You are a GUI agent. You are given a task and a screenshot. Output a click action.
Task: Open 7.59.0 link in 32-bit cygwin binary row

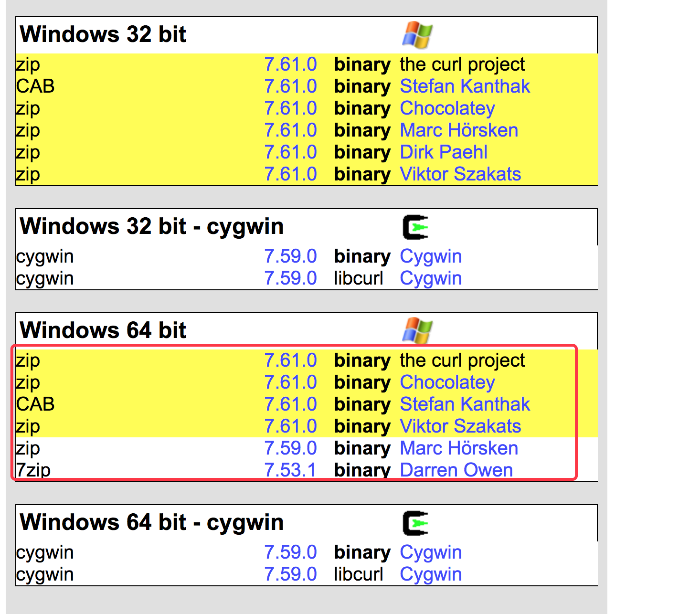coord(291,256)
